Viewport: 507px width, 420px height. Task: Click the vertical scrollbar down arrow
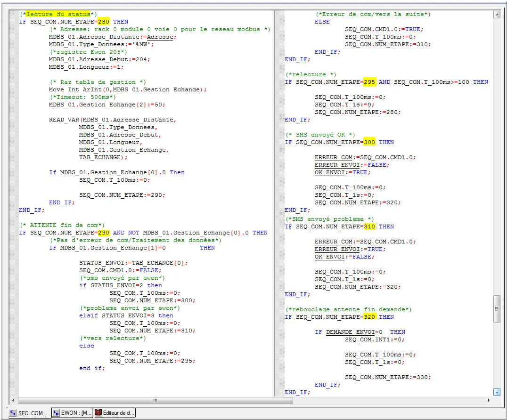point(497,392)
